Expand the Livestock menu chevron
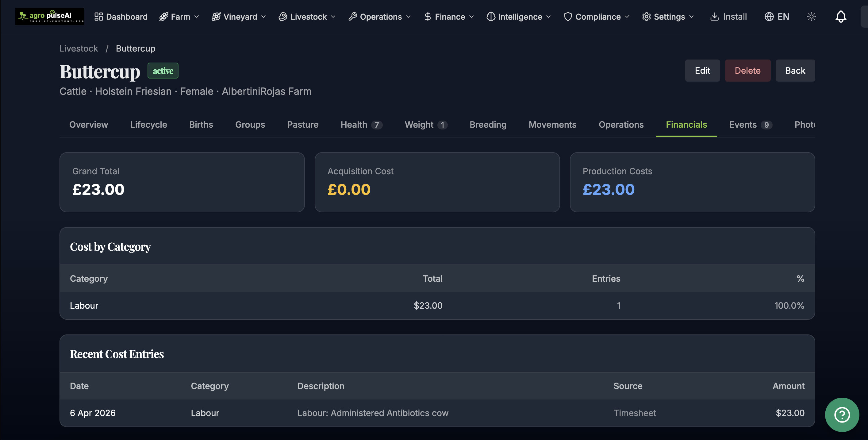 pos(333,17)
